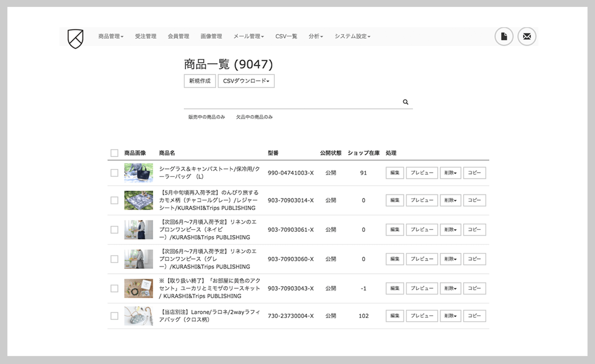This screenshot has width=595, height=364.
Task: Go to 受注管理 in the navigation
Action: pos(145,36)
